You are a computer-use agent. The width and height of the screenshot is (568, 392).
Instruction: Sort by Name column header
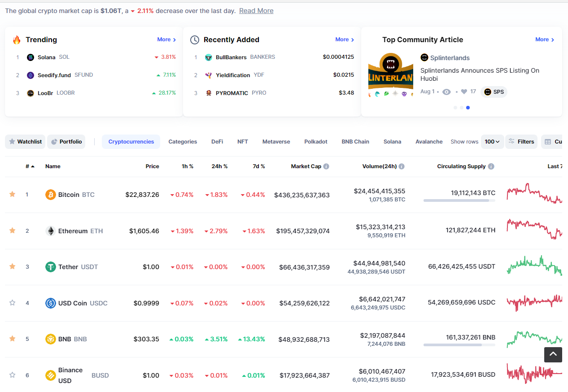coord(53,166)
